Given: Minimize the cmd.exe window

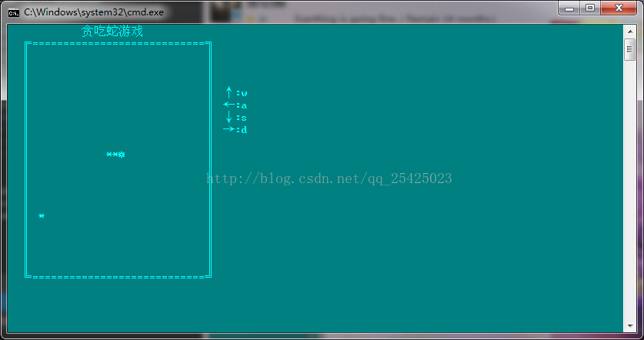Looking at the screenshot, I should [x=569, y=8].
